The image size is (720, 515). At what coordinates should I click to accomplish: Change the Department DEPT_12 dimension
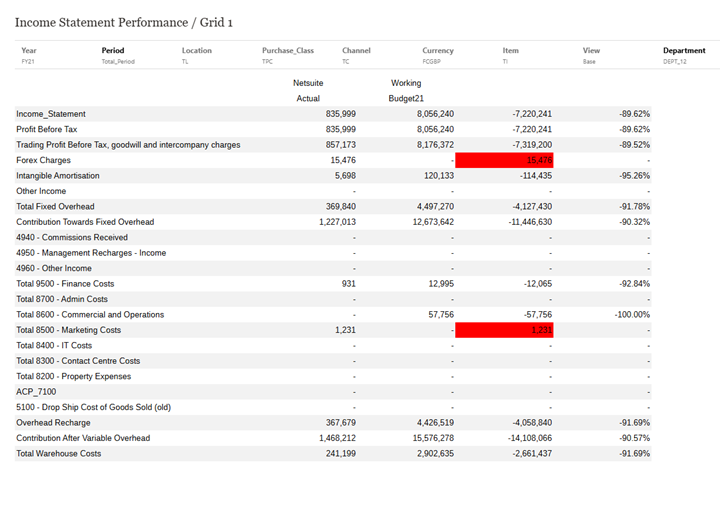pyautogui.click(x=684, y=55)
